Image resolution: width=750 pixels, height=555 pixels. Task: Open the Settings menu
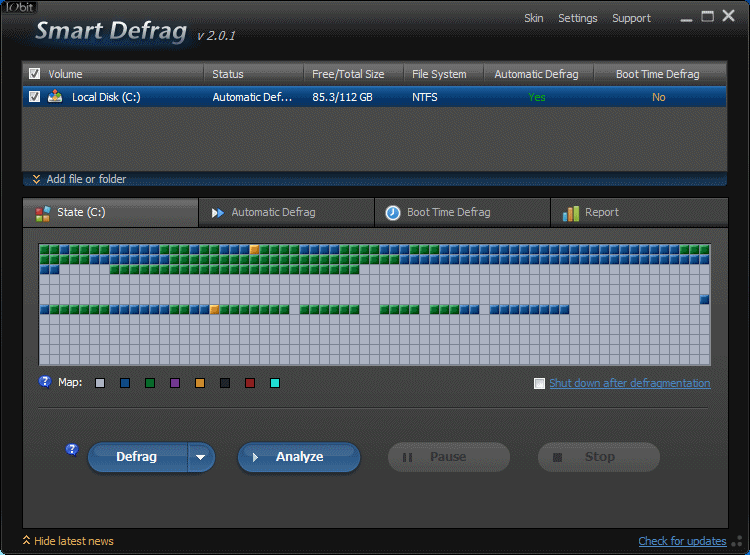577,18
